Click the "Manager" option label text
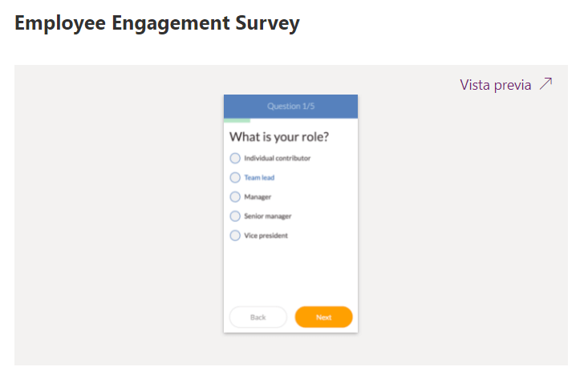The height and width of the screenshot is (379, 588). (x=258, y=197)
